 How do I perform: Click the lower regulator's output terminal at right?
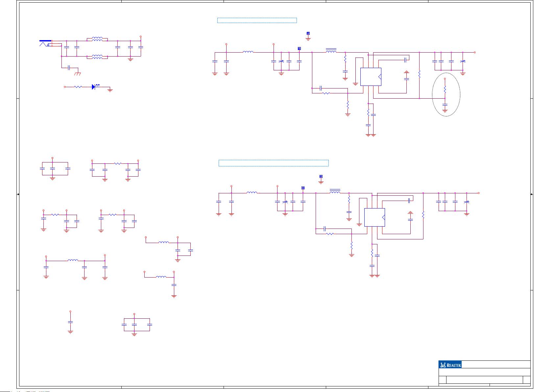coord(479,193)
